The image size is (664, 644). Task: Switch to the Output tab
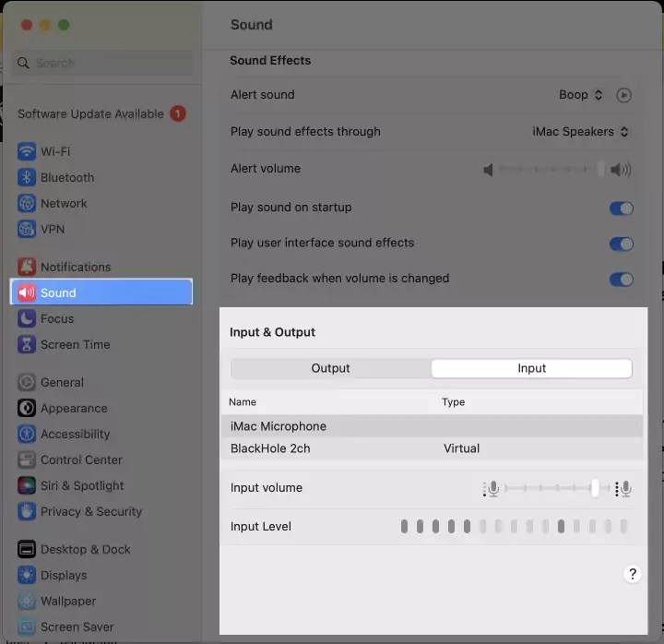[331, 368]
